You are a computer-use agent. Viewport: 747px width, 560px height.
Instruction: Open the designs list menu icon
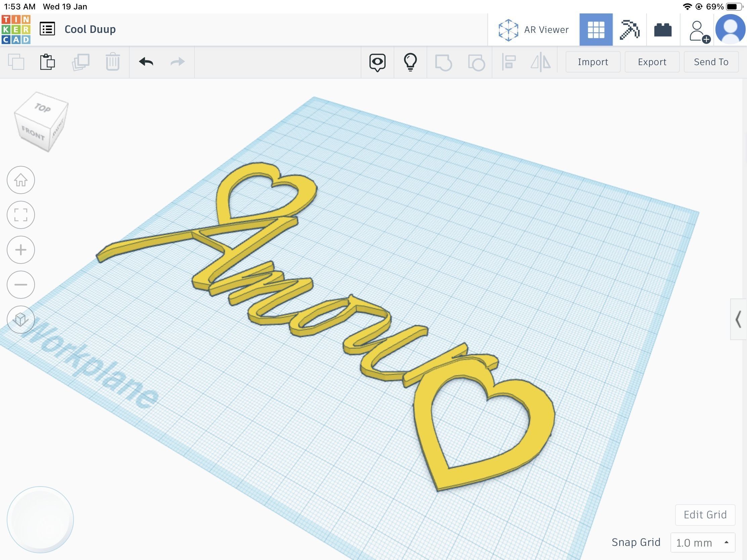47,29
